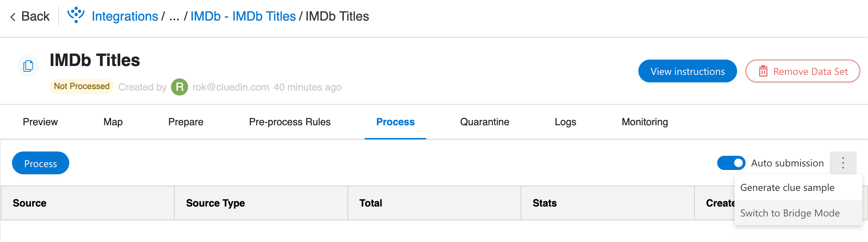Click the data set copy icon

28,66
